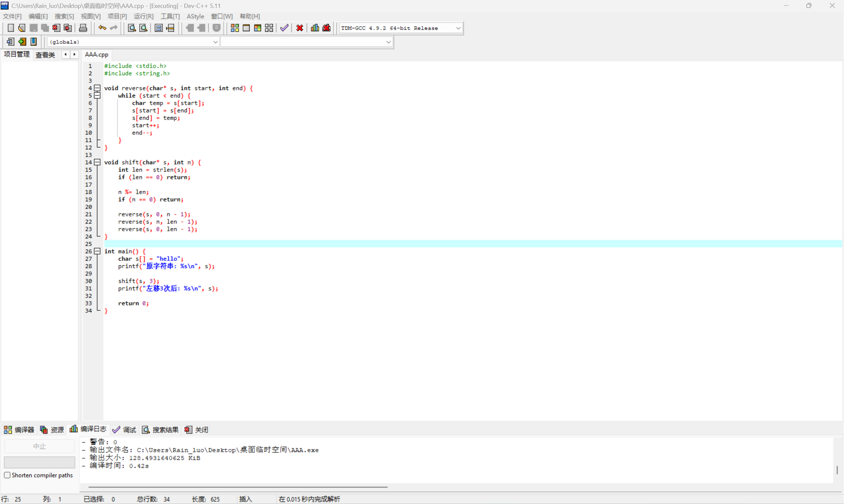Click the New file toolbar icon
The height and width of the screenshot is (504, 844).
[x=11, y=28]
